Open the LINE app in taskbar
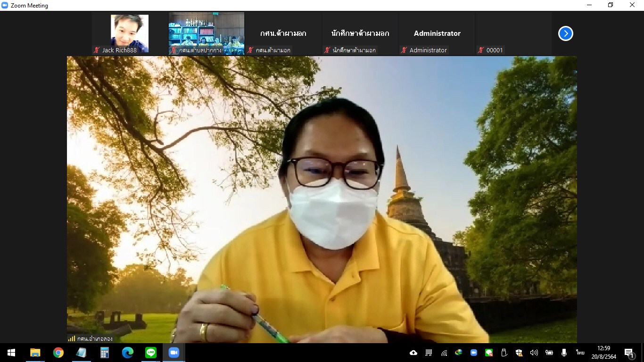Image resolution: width=644 pixels, height=362 pixels. pos(151,353)
